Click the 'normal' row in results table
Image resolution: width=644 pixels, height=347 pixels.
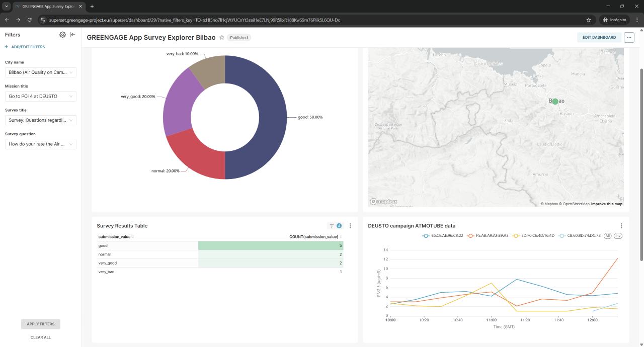pyautogui.click(x=220, y=254)
